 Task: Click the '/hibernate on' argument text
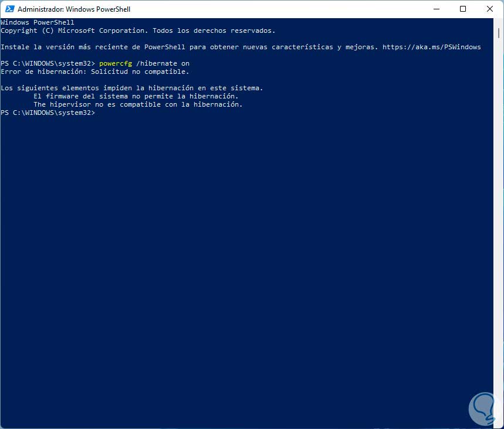(x=163, y=63)
